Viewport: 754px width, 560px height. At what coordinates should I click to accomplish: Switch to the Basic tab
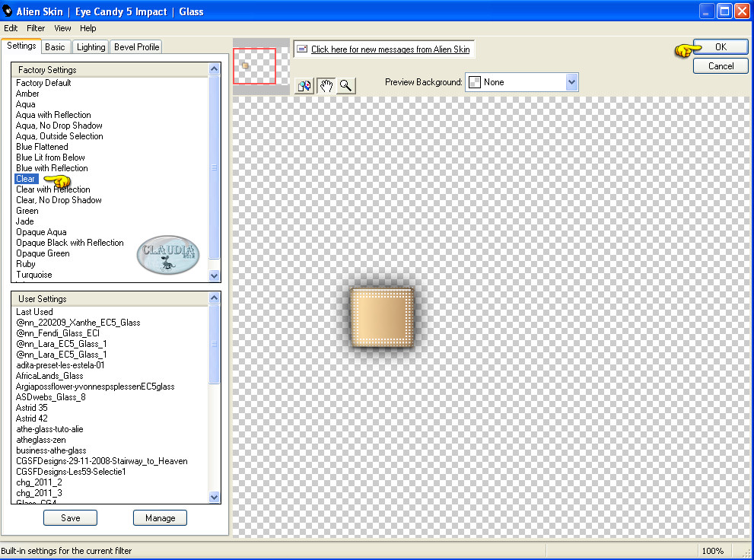click(x=55, y=47)
